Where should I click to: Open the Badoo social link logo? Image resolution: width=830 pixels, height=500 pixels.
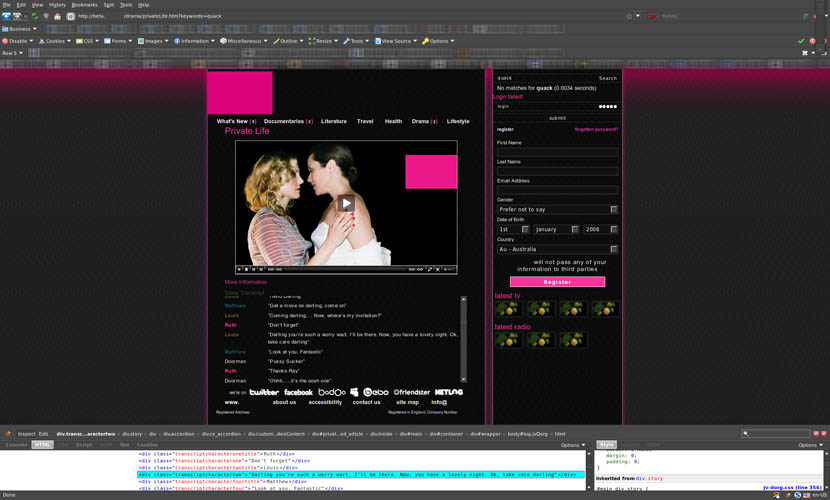(x=331, y=392)
